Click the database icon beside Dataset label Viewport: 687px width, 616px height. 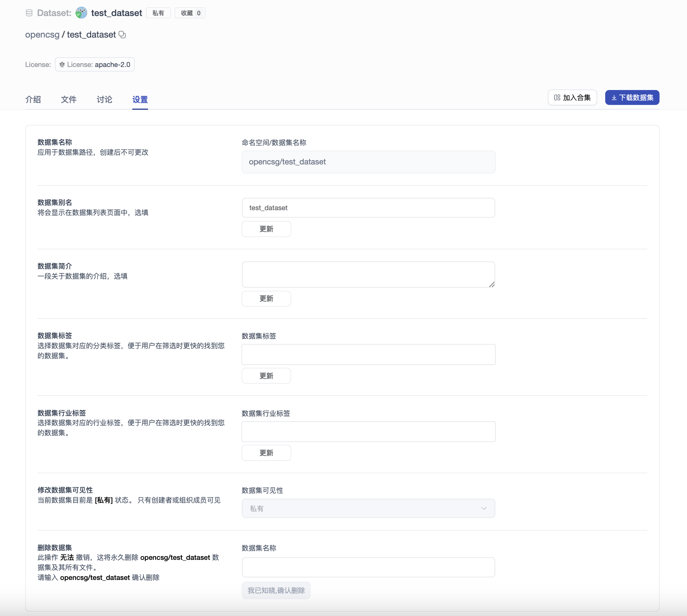pyautogui.click(x=29, y=13)
